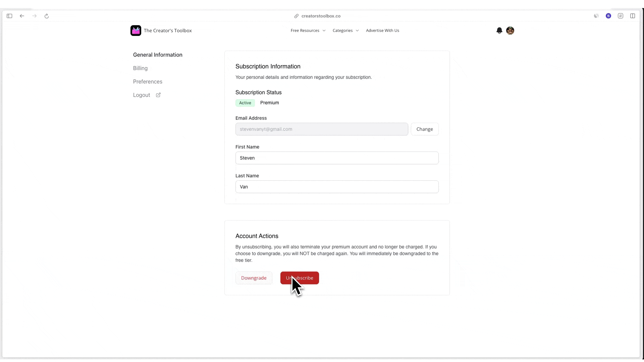Image resolution: width=644 pixels, height=362 pixels.
Task: Click The Creator's Toolbox logo icon
Action: click(x=136, y=31)
